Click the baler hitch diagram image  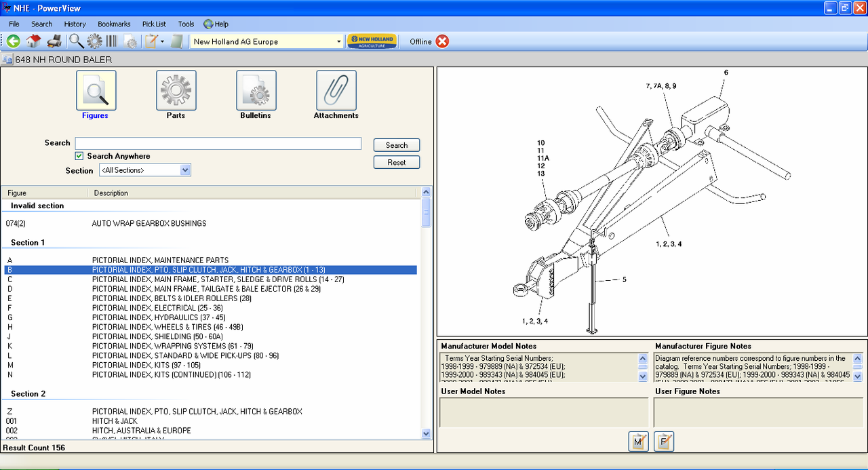tap(652, 201)
